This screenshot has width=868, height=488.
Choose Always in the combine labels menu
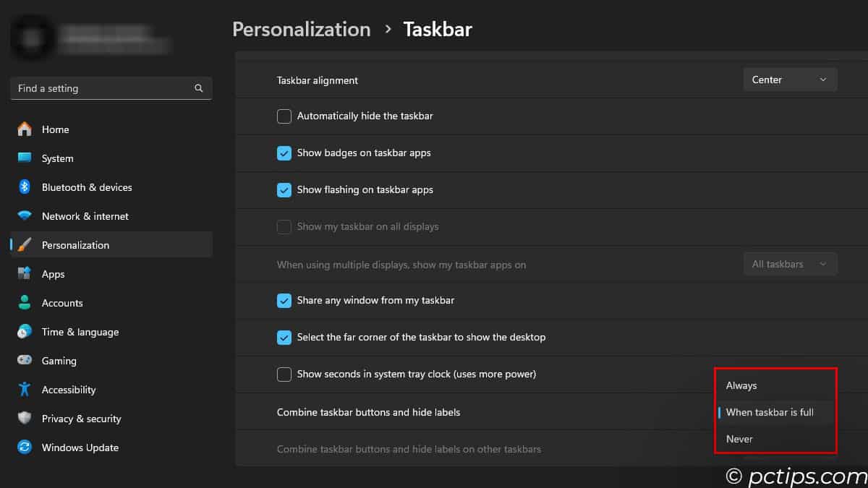pyautogui.click(x=741, y=385)
